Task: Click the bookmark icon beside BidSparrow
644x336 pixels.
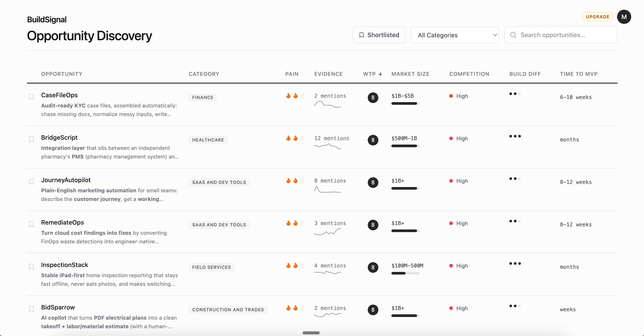Action: (31, 309)
